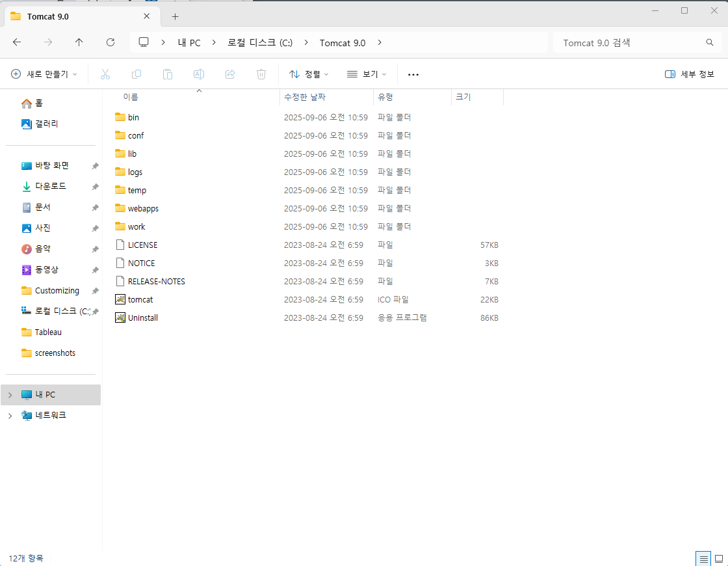Open Tableau folder in sidebar
This screenshot has height=566, width=728.
48,332
